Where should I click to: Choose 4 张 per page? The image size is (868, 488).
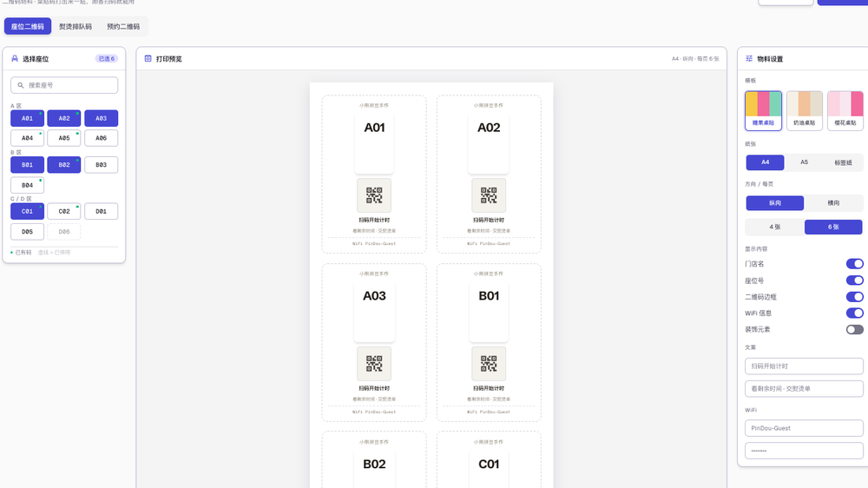click(x=775, y=228)
